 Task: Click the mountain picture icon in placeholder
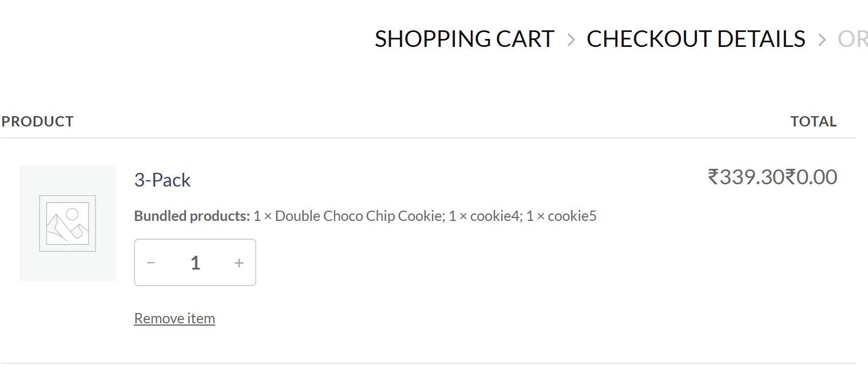68,223
